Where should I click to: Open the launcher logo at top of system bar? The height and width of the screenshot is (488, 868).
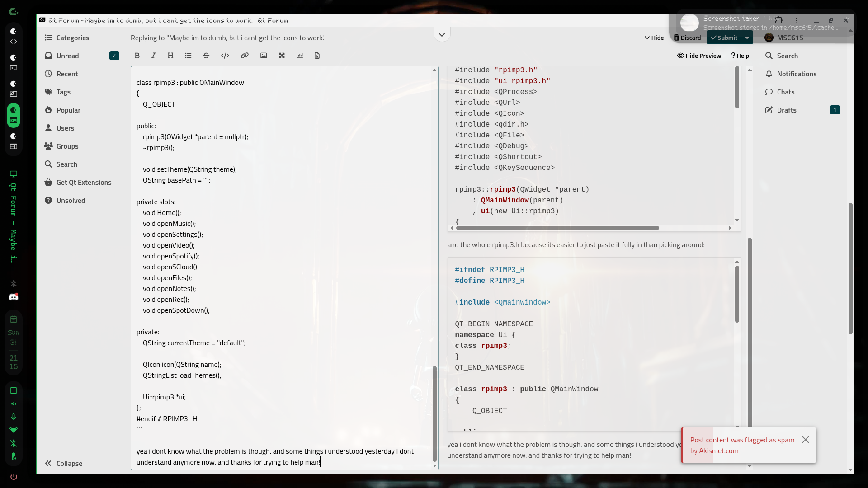click(x=14, y=12)
